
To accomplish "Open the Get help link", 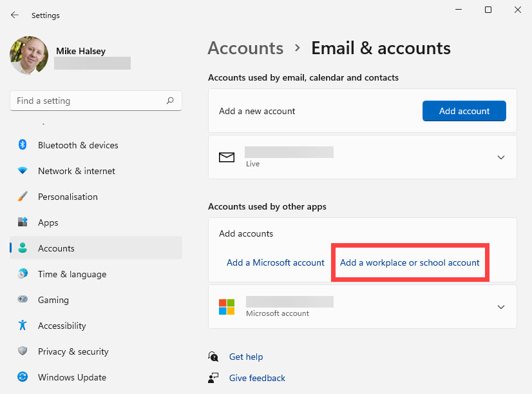I will click(246, 357).
